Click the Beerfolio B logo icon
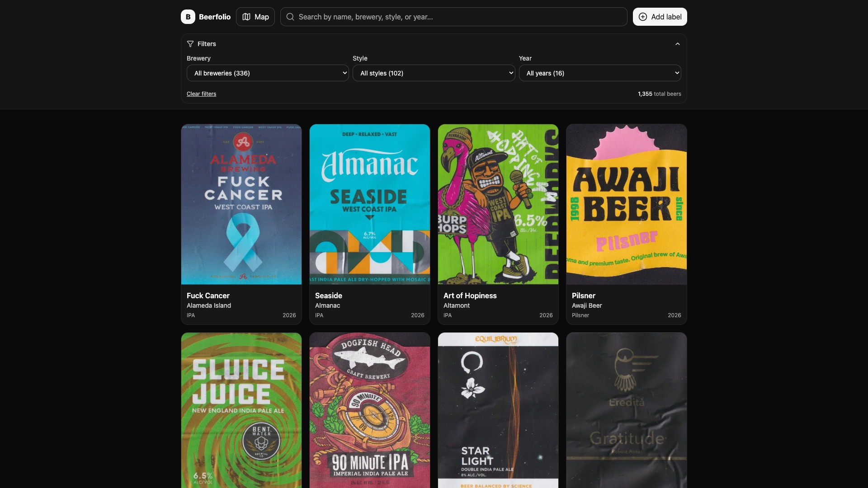This screenshot has width=868, height=488. (188, 17)
